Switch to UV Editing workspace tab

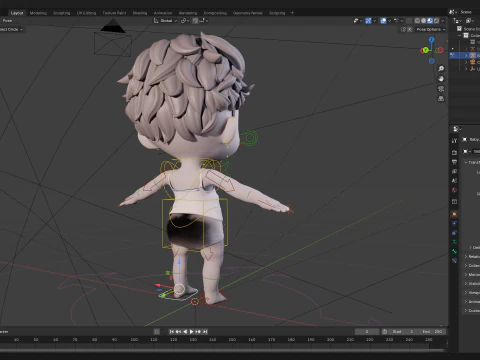coord(86,13)
